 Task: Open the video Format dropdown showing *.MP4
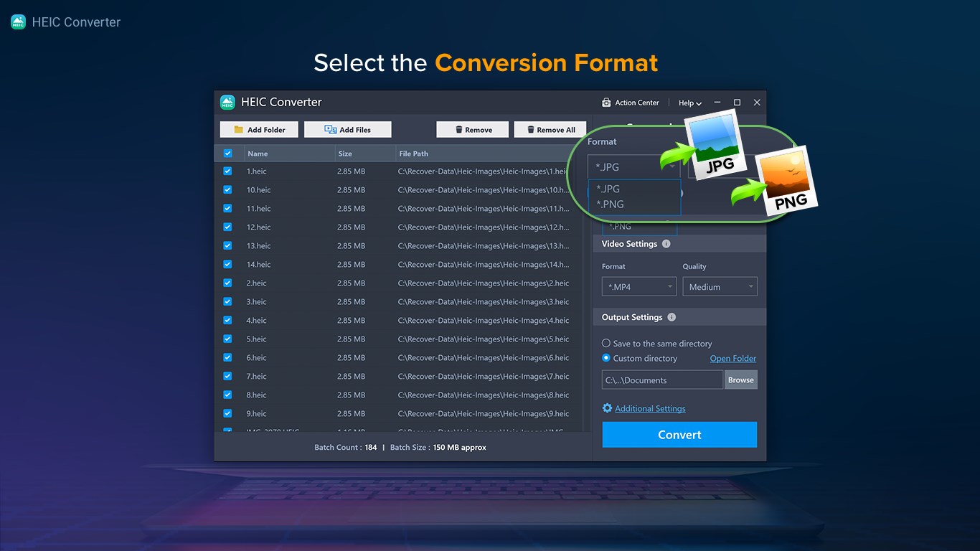coord(639,287)
